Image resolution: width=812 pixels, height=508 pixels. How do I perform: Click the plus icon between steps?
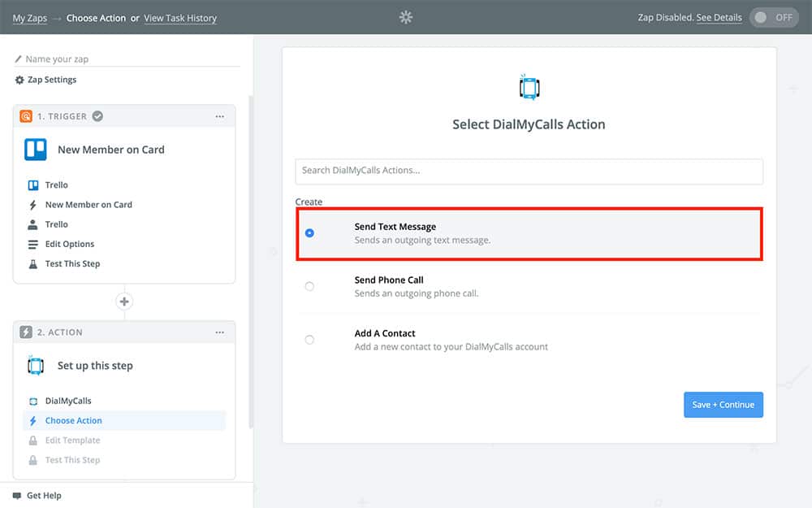coord(124,302)
